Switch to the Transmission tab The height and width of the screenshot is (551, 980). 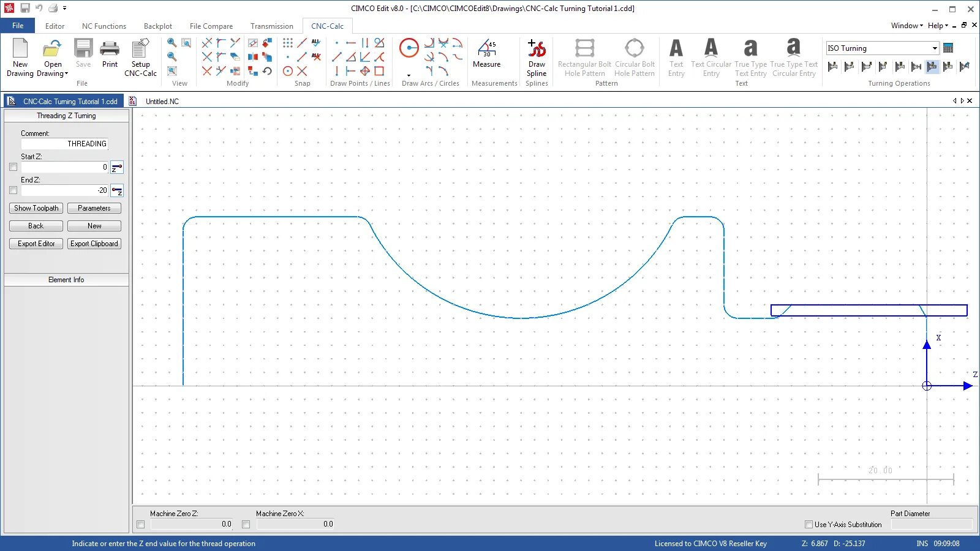[x=272, y=26]
